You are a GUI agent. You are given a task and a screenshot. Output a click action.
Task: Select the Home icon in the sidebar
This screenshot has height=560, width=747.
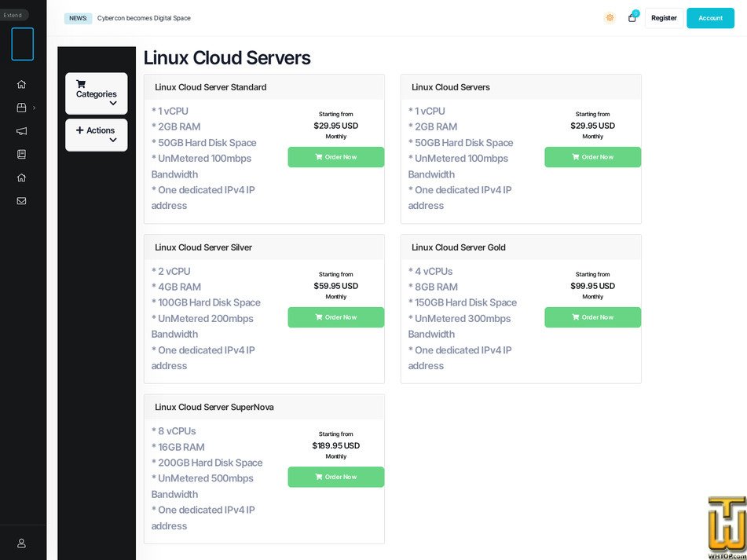pos(21,84)
